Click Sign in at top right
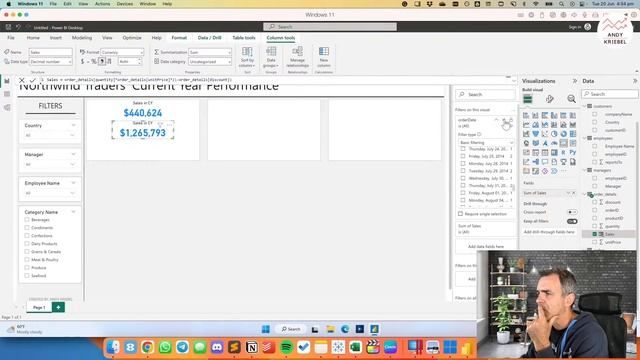The height and width of the screenshot is (360, 640). pyautogui.click(x=575, y=27)
